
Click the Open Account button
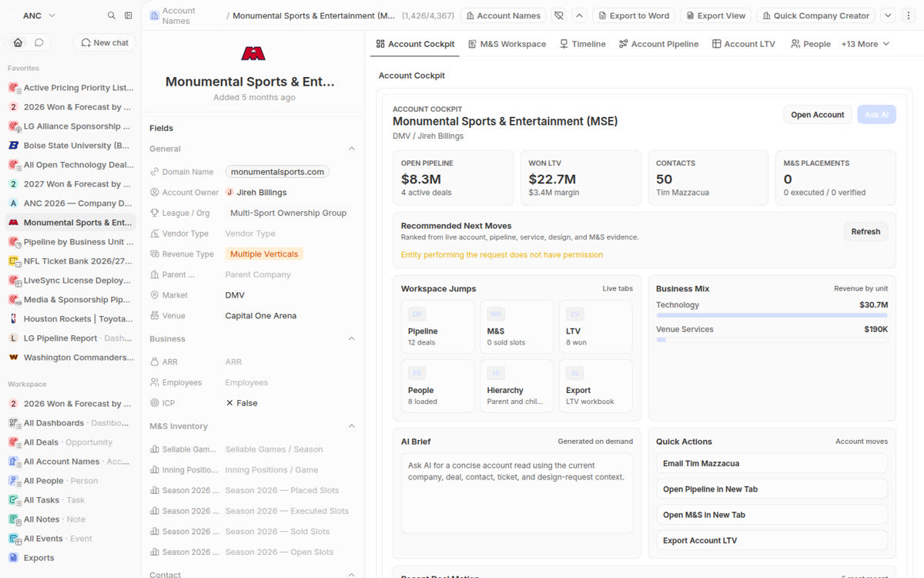[x=818, y=115]
